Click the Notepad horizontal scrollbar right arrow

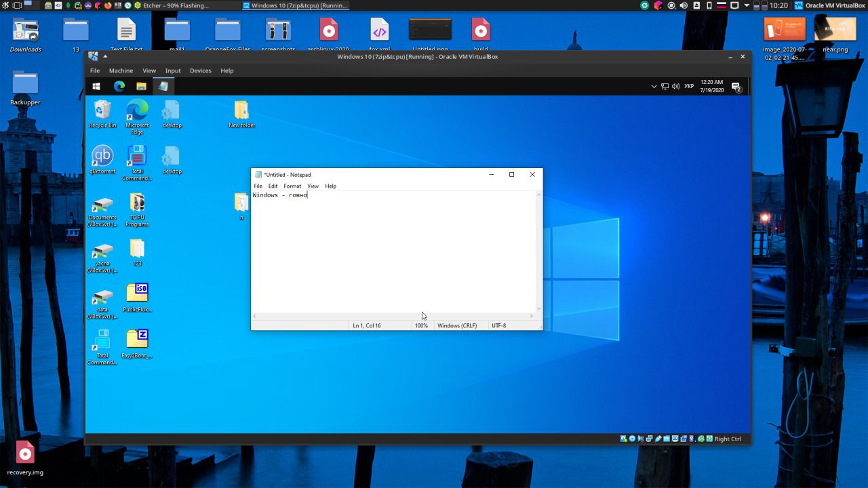532,316
